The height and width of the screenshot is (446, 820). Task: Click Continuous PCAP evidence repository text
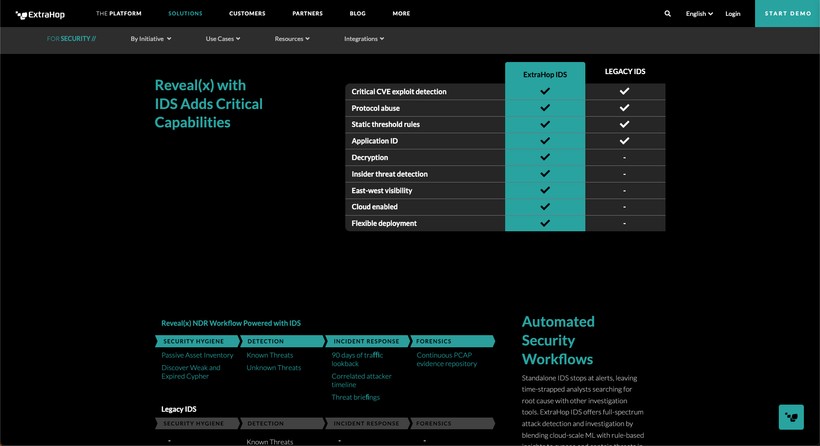click(x=447, y=359)
